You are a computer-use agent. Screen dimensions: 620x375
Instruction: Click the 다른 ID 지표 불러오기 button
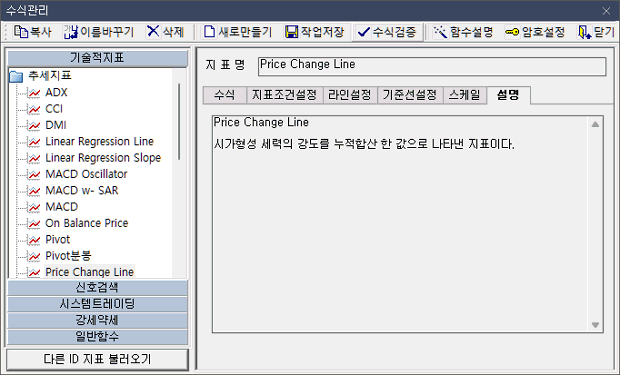click(97, 359)
